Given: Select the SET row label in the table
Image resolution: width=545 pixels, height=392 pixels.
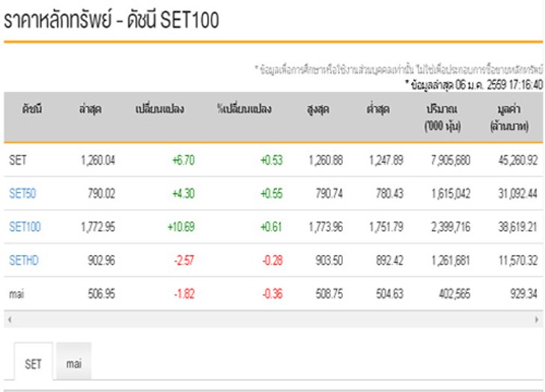Looking at the screenshot, I should (18, 160).
